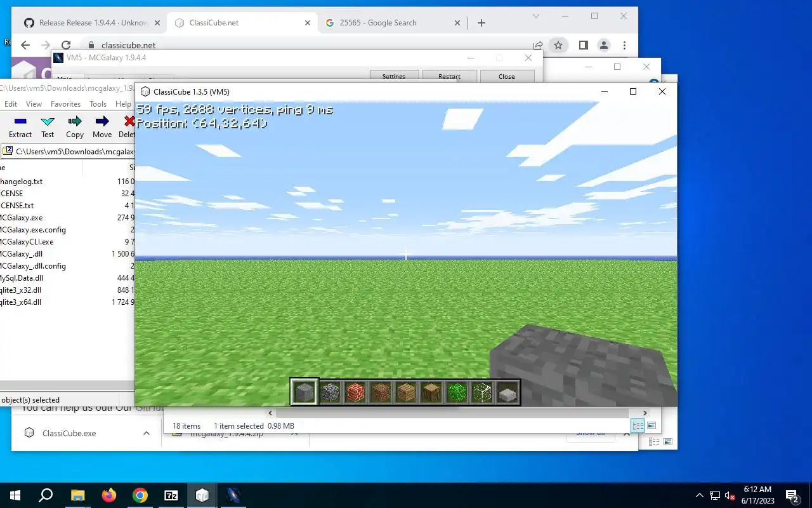Open 7-Zip from the taskbar

pos(171,495)
